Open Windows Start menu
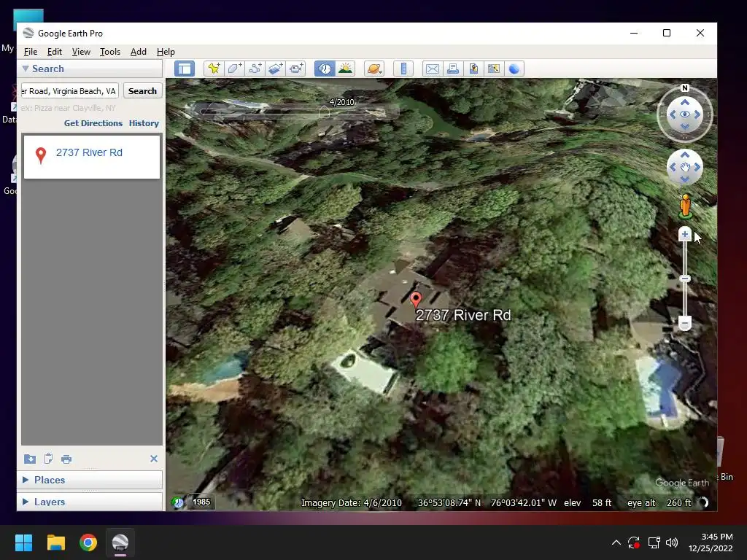The image size is (747, 560). [x=23, y=542]
